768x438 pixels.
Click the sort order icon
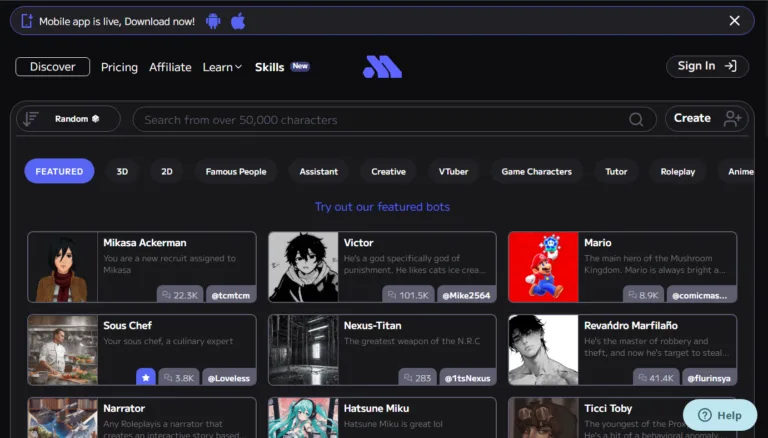click(x=31, y=119)
